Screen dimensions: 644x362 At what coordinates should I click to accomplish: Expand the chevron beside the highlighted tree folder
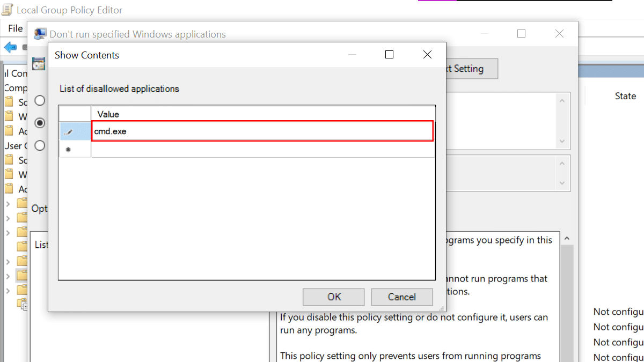tap(8, 276)
